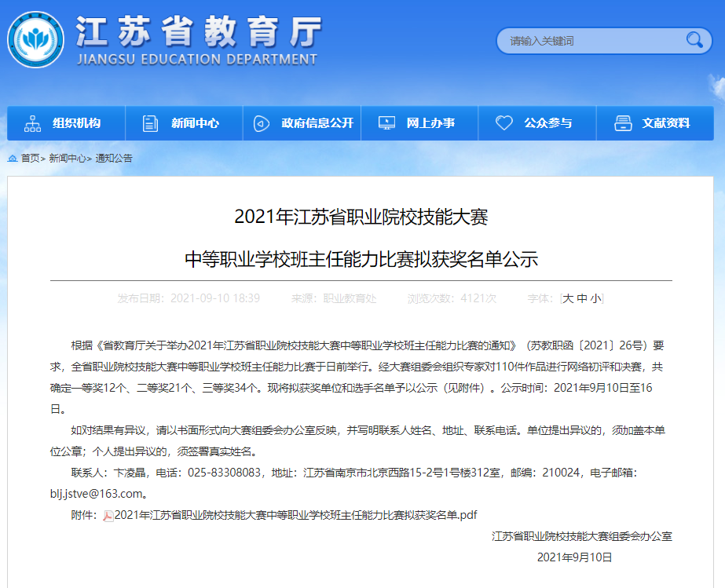Screen dimensions: 725x588
Task: Click the 政府信息公开 icon
Action: point(262,123)
